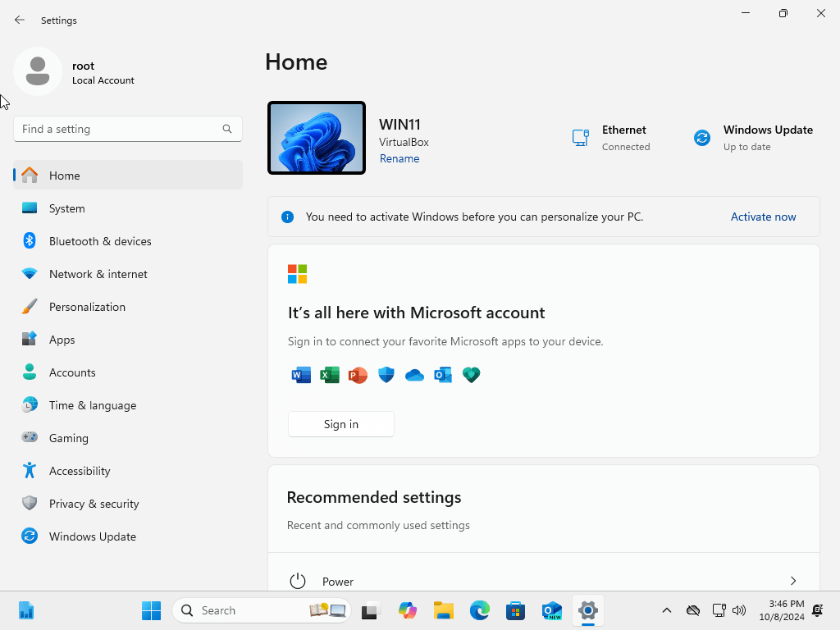Image resolution: width=840 pixels, height=630 pixels.
Task: Click the Settings gear on the taskbar
Action: point(587,610)
